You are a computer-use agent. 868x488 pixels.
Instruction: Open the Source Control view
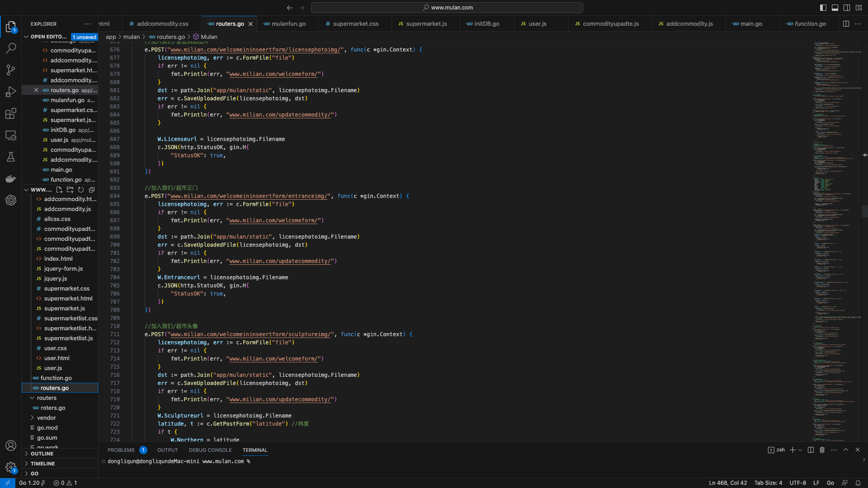pyautogui.click(x=11, y=70)
